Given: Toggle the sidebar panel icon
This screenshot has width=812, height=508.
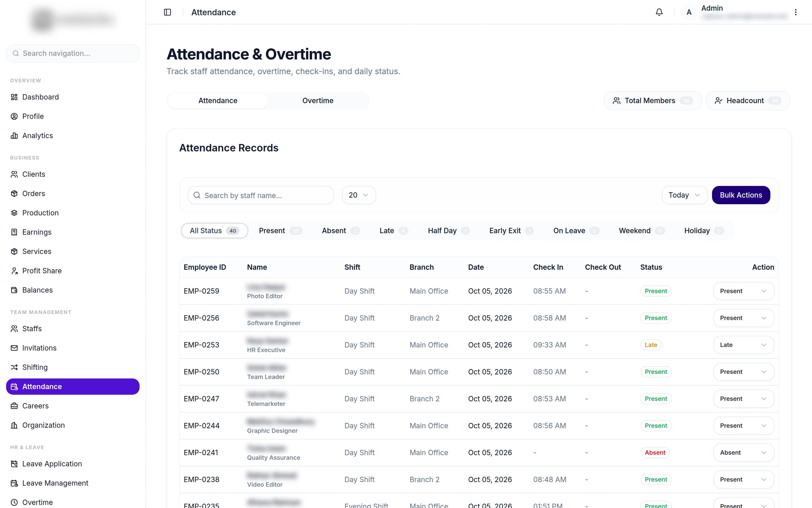Looking at the screenshot, I should tap(167, 12).
